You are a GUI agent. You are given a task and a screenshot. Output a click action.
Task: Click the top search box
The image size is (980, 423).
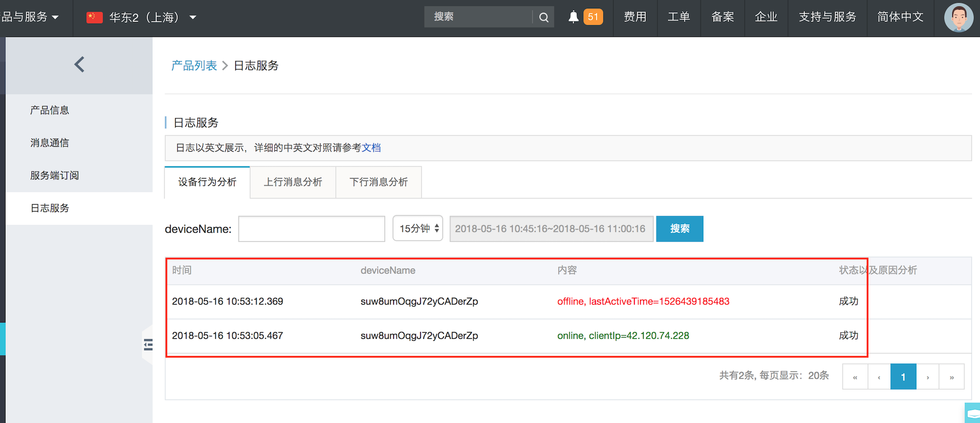pos(479,17)
